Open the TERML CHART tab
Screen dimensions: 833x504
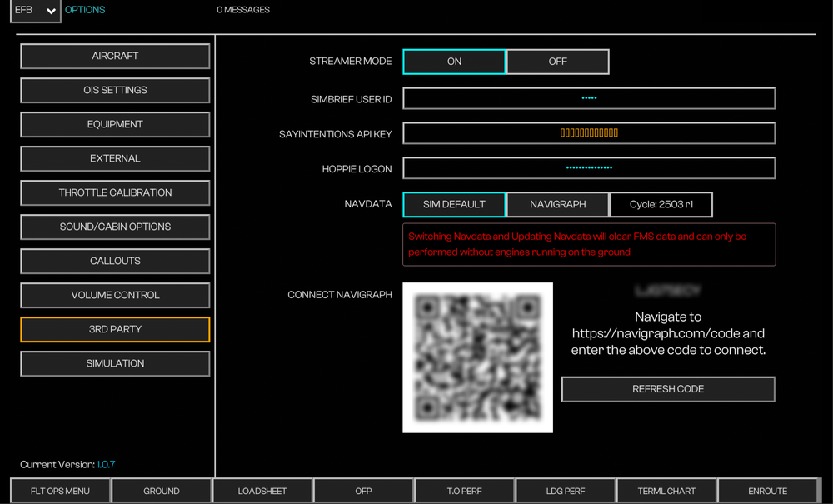coord(666,491)
